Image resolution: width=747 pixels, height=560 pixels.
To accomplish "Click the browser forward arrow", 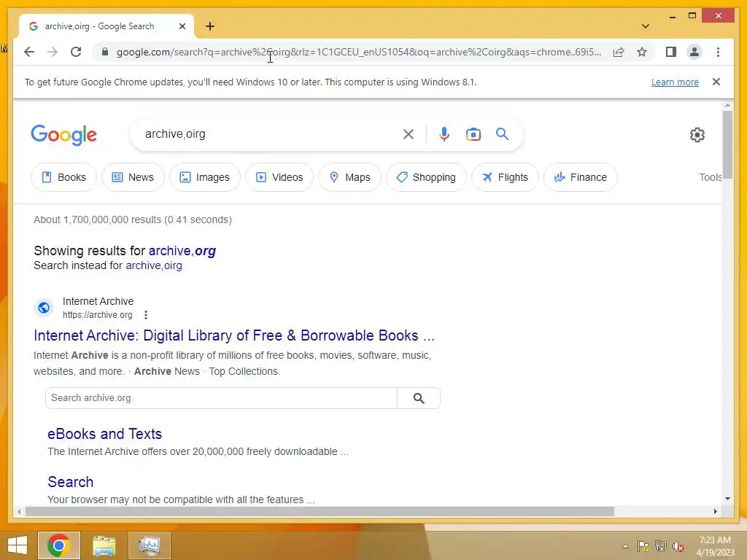I will [53, 52].
